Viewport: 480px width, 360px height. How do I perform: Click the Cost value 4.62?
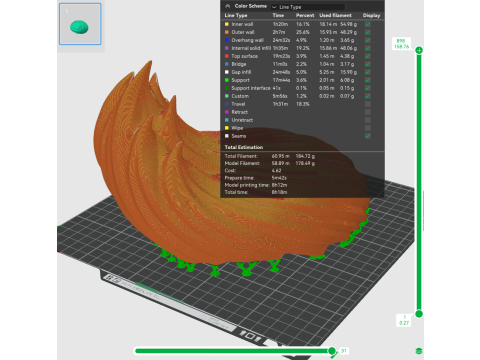[x=276, y=170]
